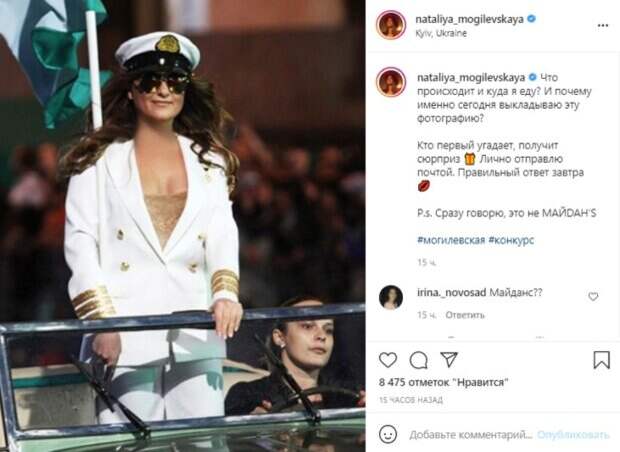Screen dimensions: 620x452
Task: Open the three-dot post options menu
Action: tap(603, 25)
